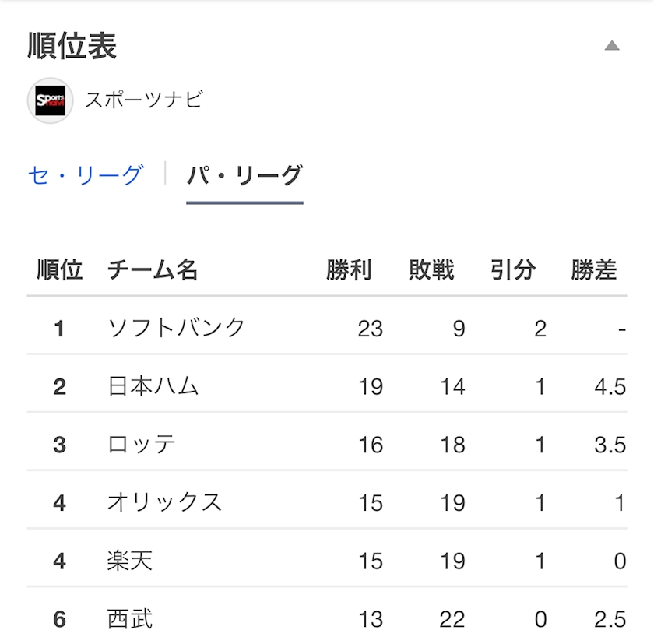
Task: Click 日本ハム's 4.5 games-behind value
Action: 610,387
